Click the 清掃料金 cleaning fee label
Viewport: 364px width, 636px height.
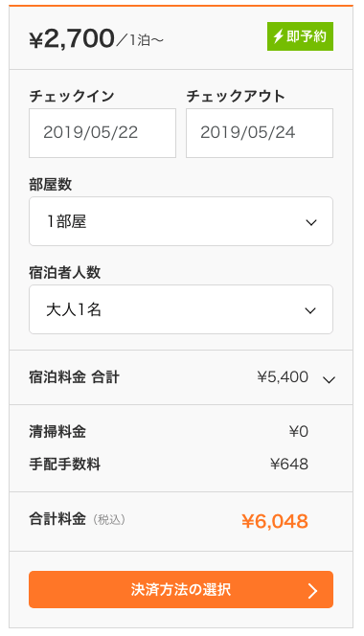57,431
